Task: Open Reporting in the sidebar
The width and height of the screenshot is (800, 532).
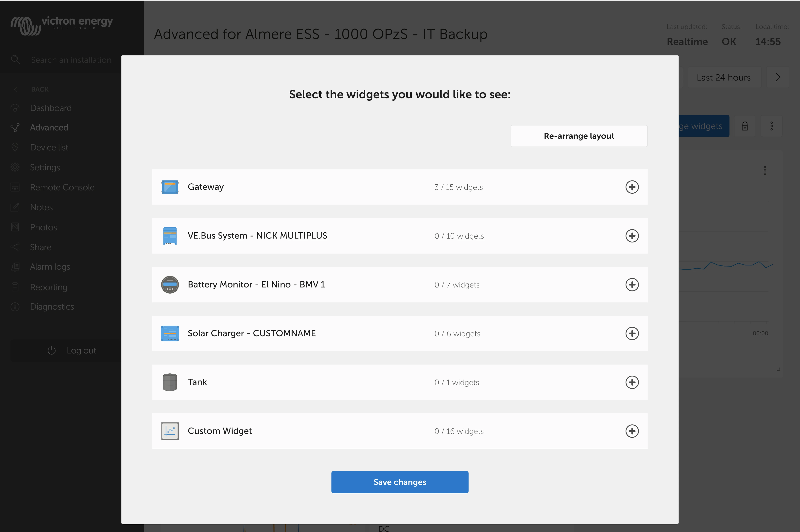Action: coord(49,287)
